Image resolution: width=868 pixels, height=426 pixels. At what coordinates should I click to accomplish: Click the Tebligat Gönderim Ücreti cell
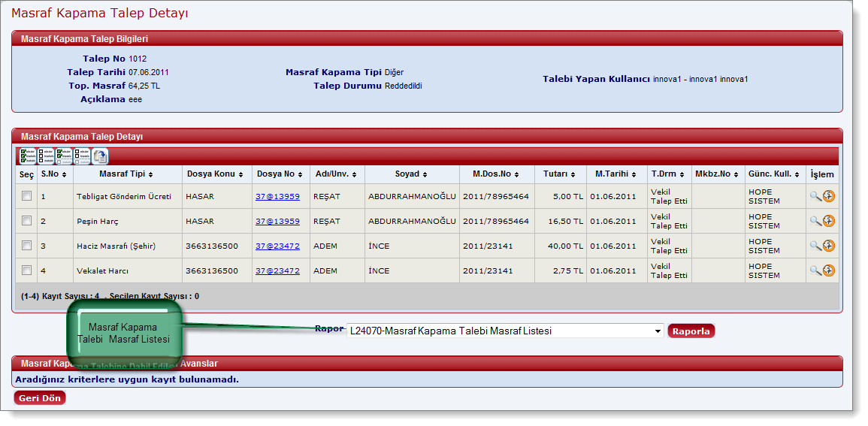pos(127,196)
